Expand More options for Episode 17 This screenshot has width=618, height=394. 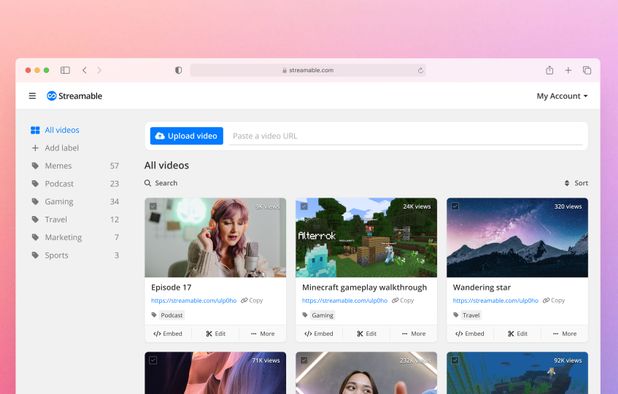[x=262, y=334]
